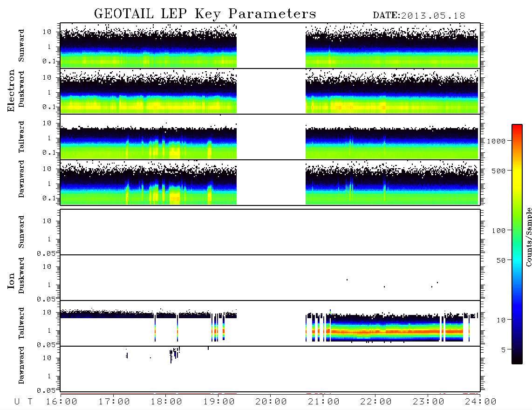Click the Electron "Tailward" panel label

tap(21, 137)
